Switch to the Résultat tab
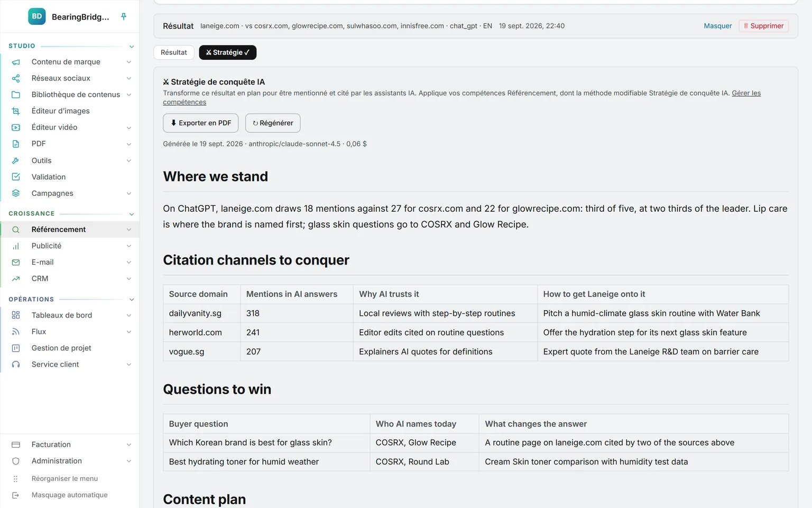This screenshot has width=812, height=508. click(174, 52)
